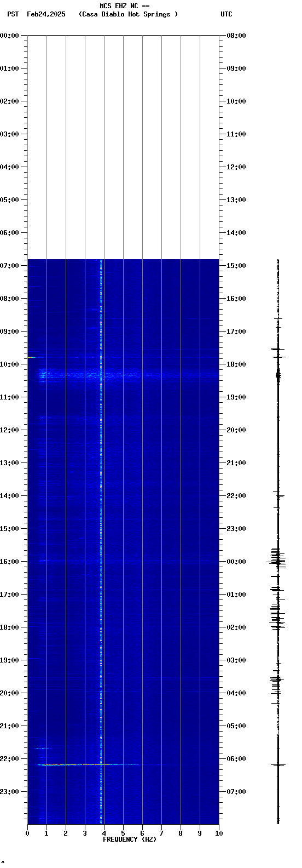
Task: Click the UTC axis label '11:00'
Action: (236, 134)
